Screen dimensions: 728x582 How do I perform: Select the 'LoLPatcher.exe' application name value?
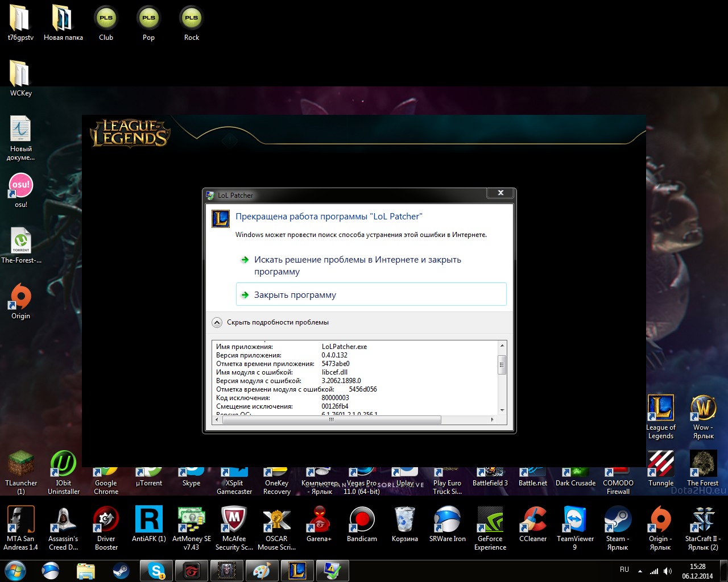click(x=344, y=347)
